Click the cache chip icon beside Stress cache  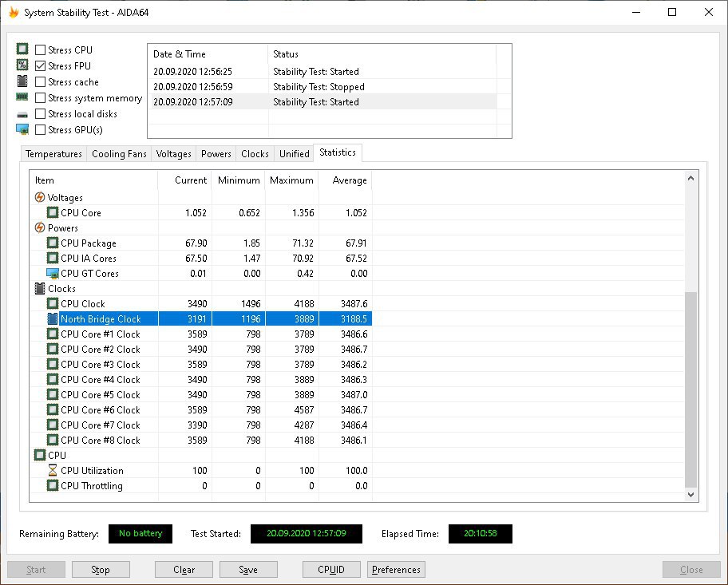22,81
